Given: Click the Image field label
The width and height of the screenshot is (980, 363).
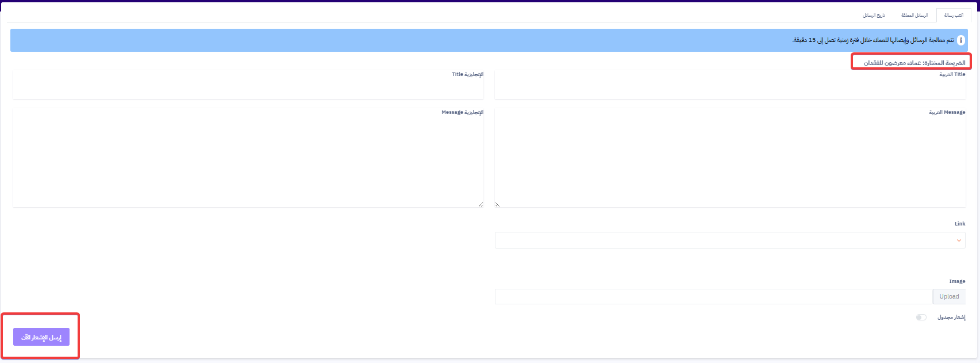Looking at the screenshot, I should 957,281.
